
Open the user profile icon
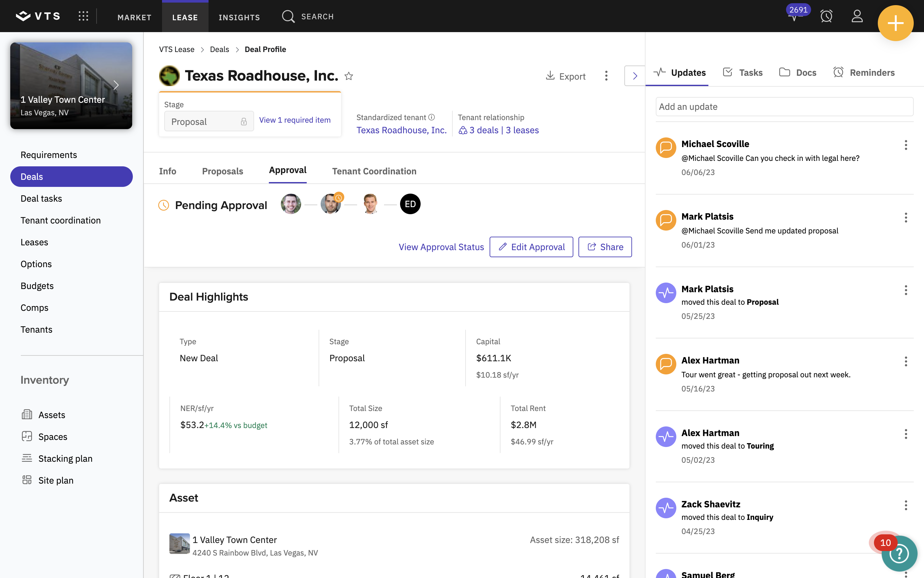pyautogui.click(x=857, y=16)
